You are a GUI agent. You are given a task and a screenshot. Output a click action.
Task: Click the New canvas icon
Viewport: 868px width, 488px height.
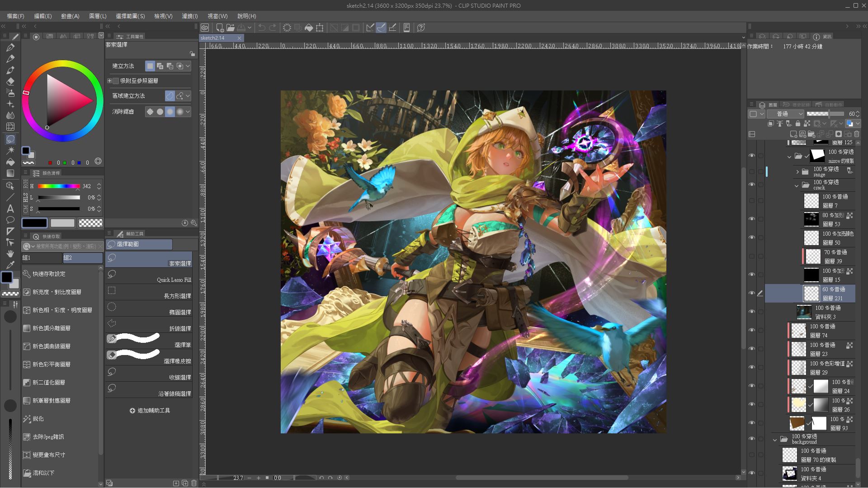click(x=220, y=28)
